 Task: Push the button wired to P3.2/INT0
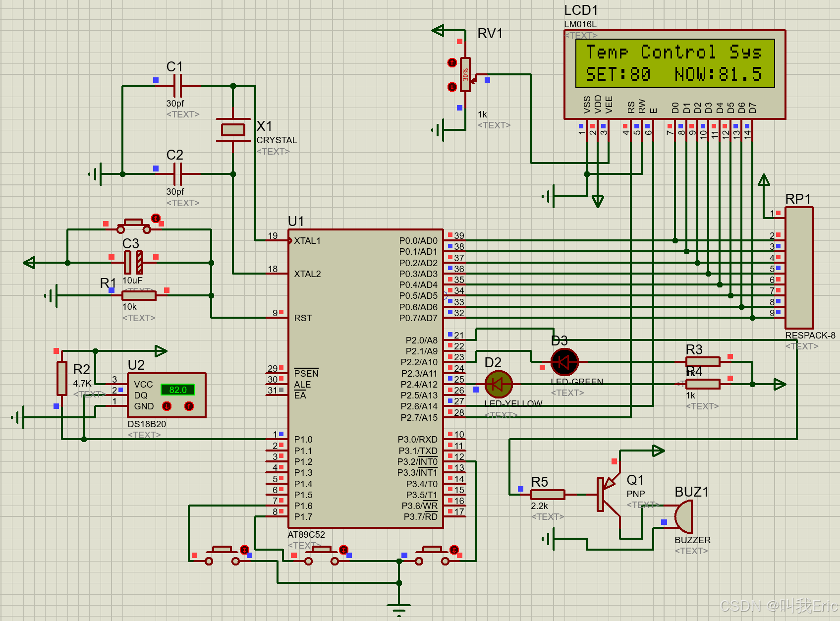(x=432, y=556)
